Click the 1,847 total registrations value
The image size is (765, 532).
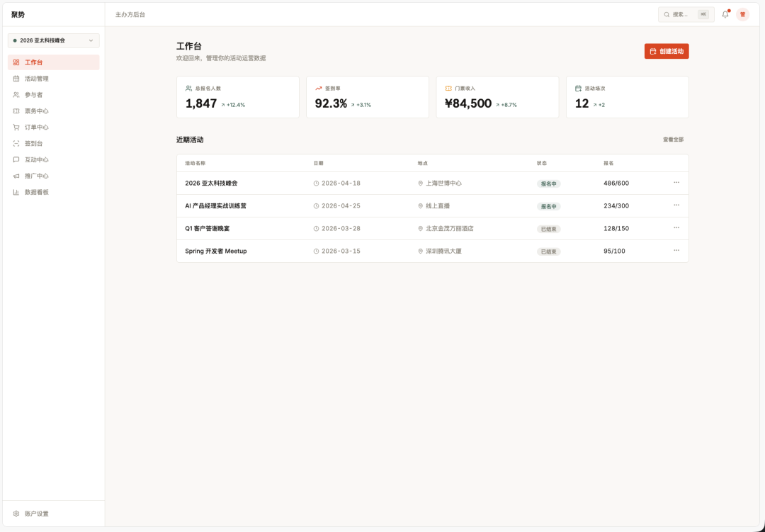click(x=201, y=103)
